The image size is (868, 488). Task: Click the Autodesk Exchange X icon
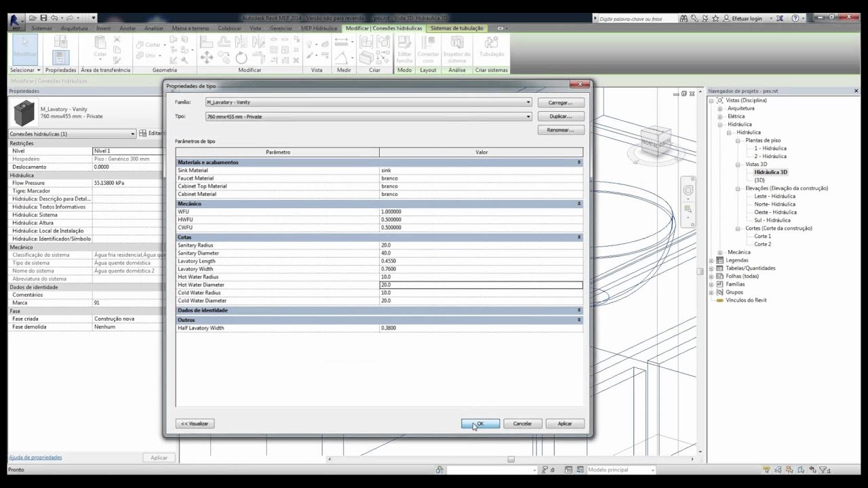coord(778,18)
